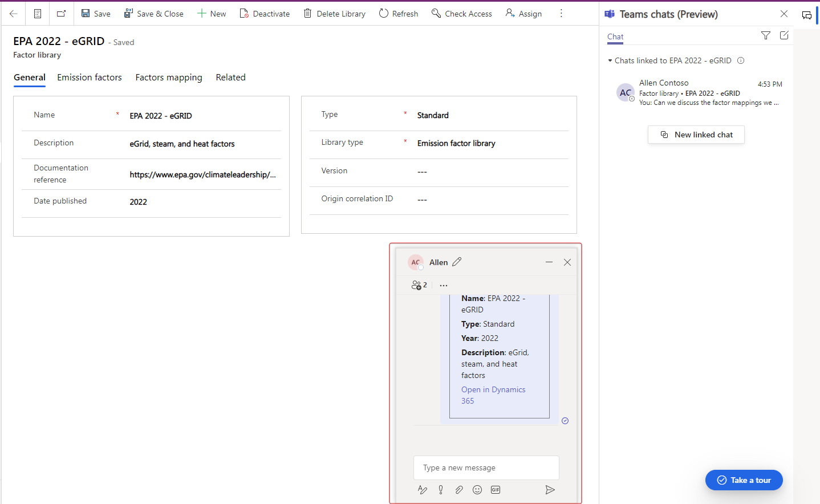Viewport: 820px width, 504px height.
Task: Click the Version field
Action: point(492,171)
